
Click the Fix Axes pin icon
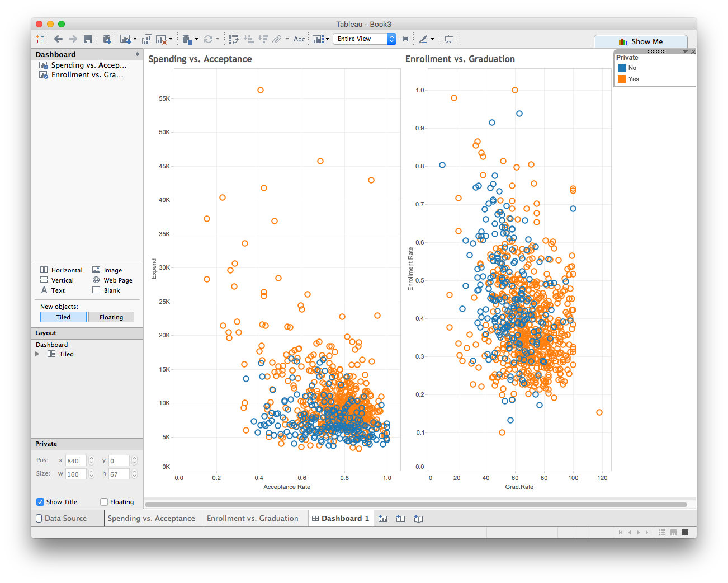(x=405, y=39)
